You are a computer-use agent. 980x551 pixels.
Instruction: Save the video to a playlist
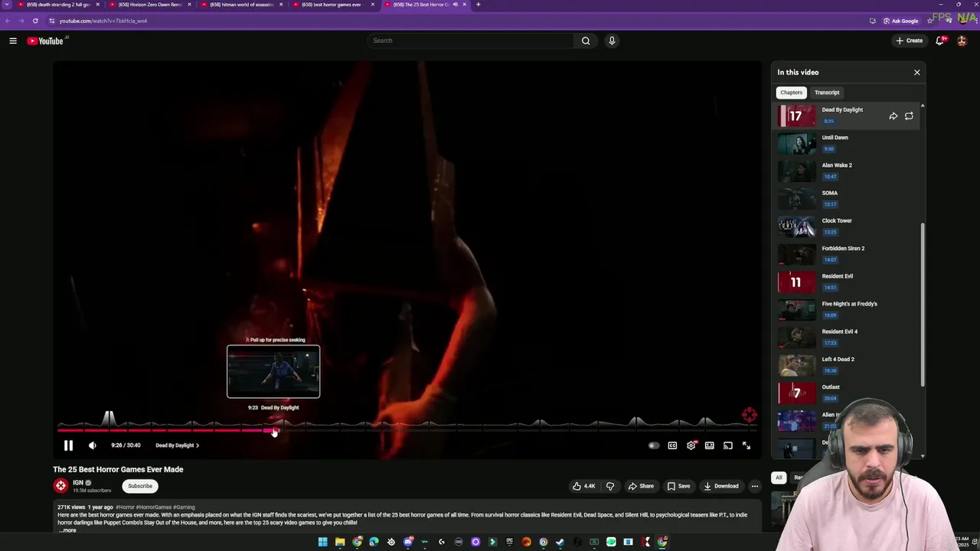tap(678, 486)
